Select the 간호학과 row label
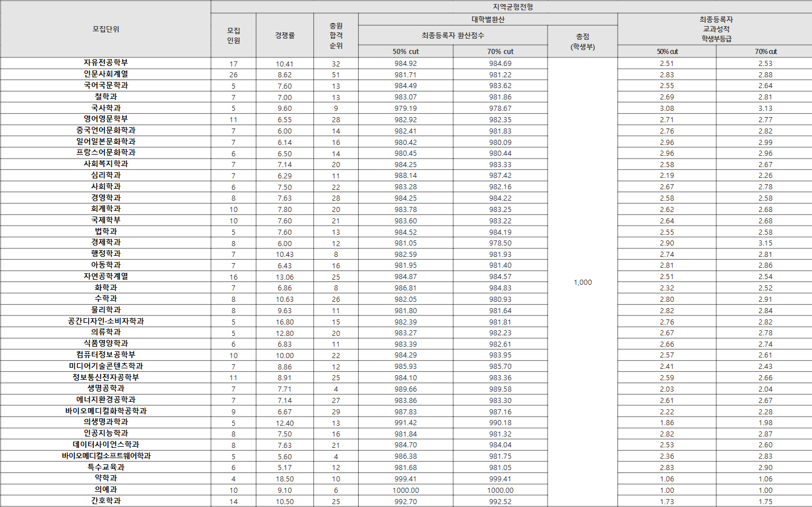The image size is (812, 507). click(x=106, y=501)
